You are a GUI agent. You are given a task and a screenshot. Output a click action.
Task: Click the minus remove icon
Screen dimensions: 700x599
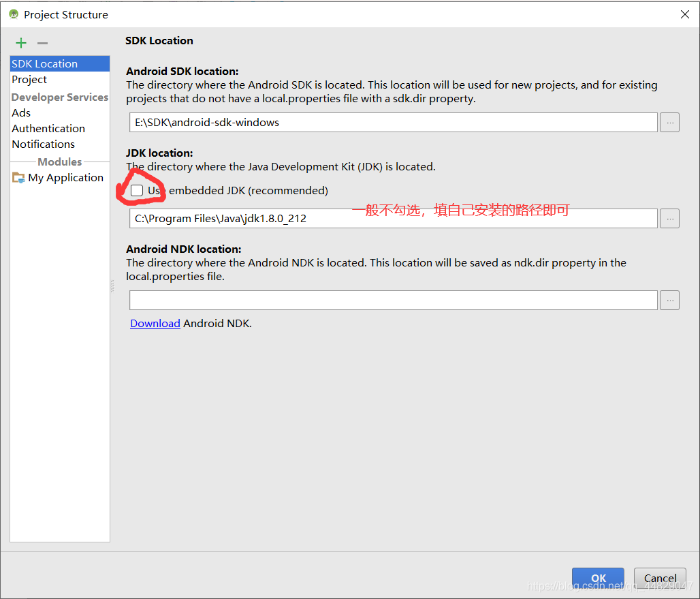coord(42,43)
